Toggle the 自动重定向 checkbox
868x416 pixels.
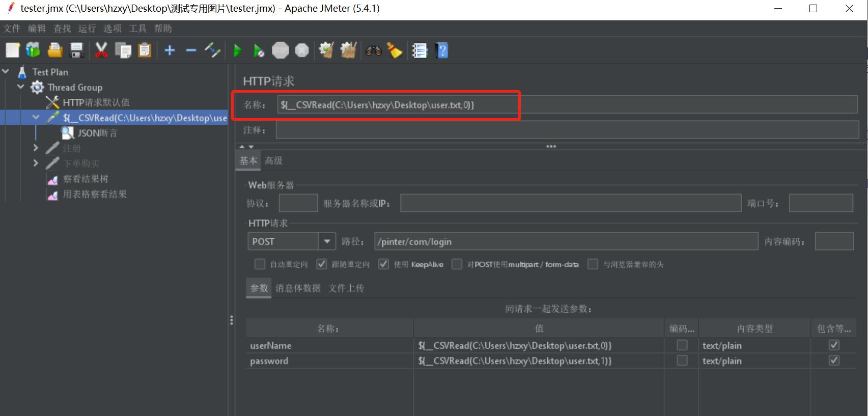coord(260,264)
